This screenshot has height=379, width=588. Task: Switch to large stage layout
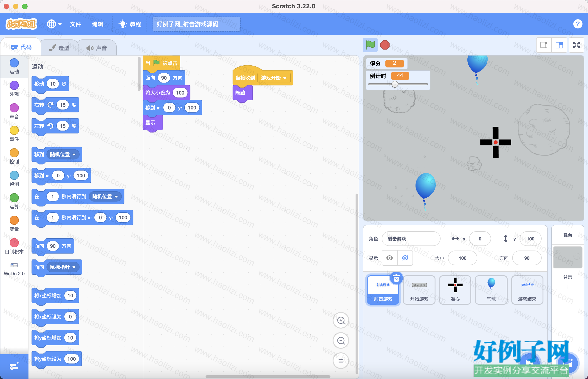[559, 45]
